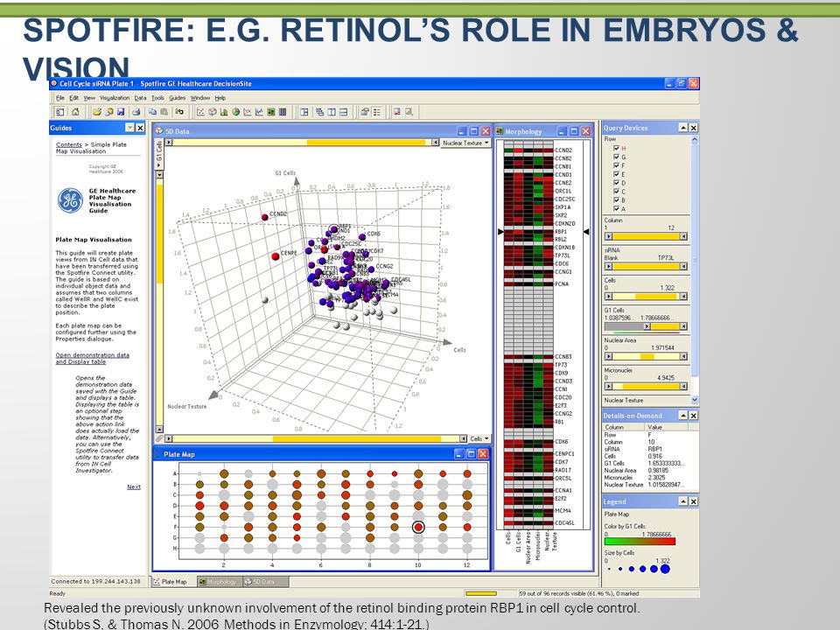The width and height of the screenshot is (840, 630).
Task: Select the Plate Map bottom tab
Action: click(x=173, y=582)
